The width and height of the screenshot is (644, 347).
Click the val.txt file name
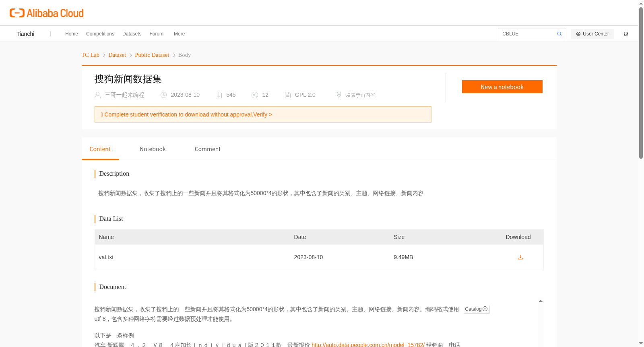tap(106, 257)
